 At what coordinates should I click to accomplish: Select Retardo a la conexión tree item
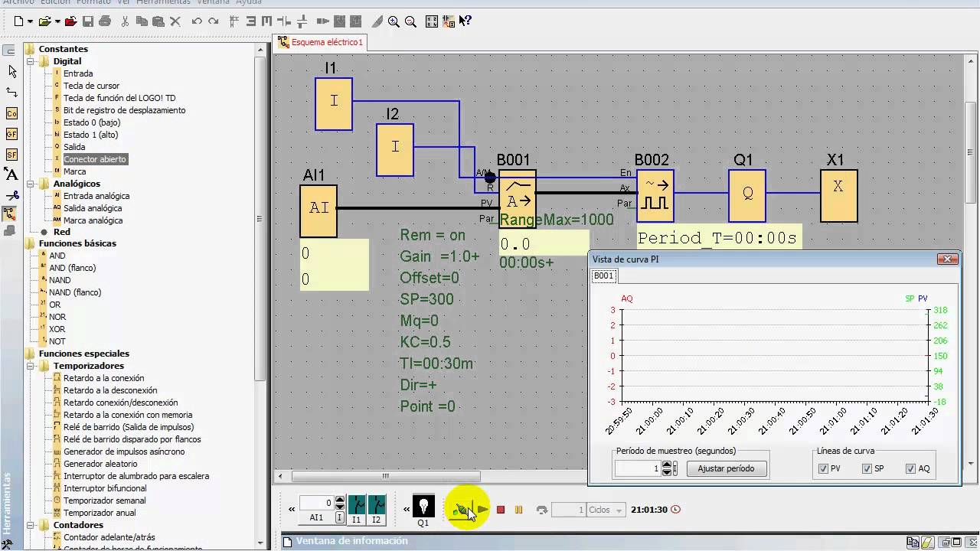[x=104, y=378]
